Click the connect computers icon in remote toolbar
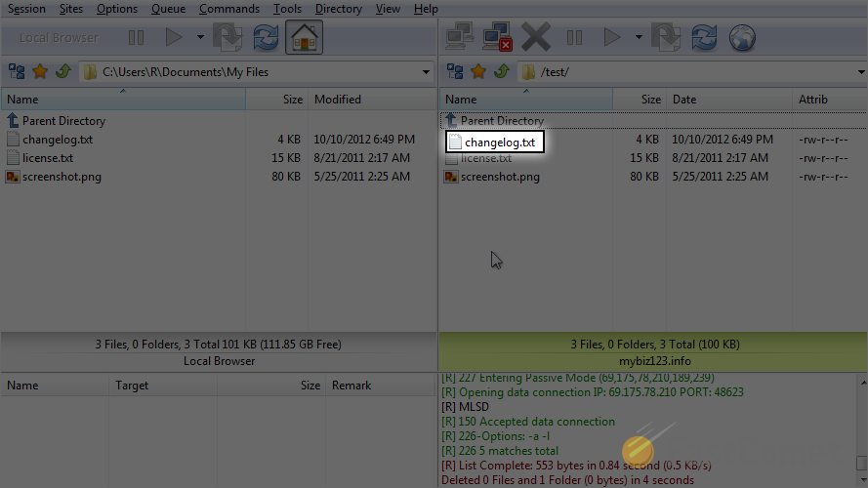Screen dimensions: 868x488 (459, 38)
